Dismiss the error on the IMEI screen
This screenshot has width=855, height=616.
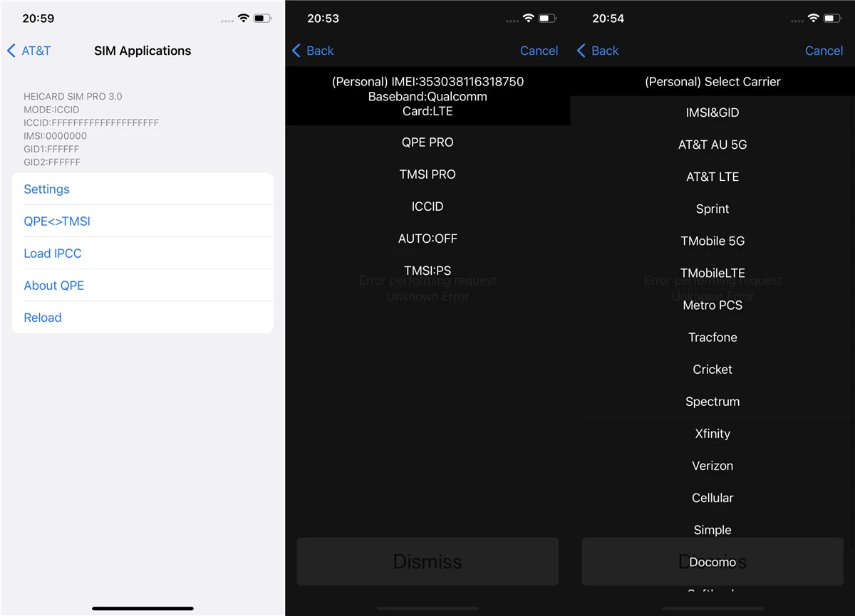tap(427, 562)
